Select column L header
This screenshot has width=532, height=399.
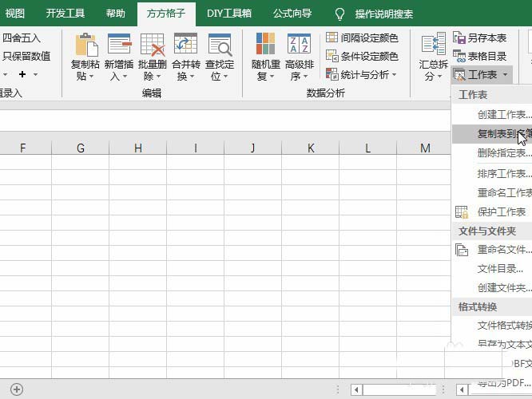367,148
